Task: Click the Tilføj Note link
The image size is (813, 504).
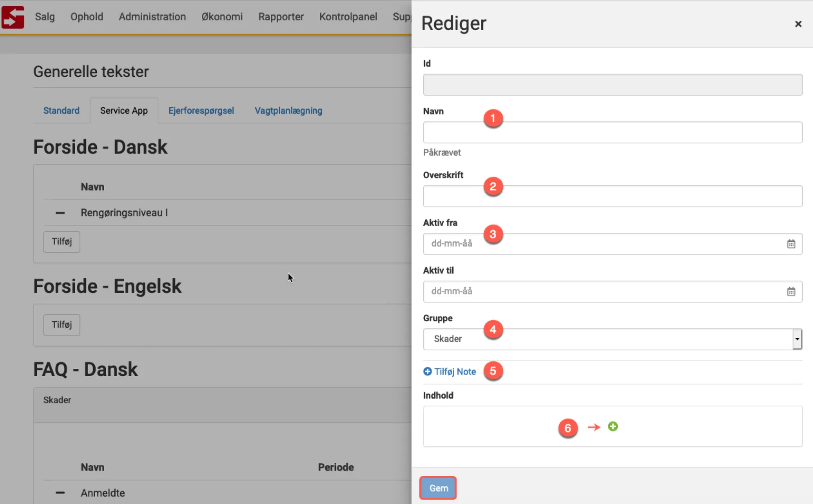Action: 450,372
